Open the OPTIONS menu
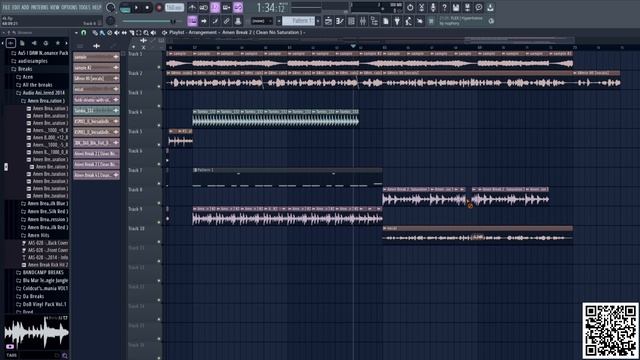640x360 pixels. 69,7
